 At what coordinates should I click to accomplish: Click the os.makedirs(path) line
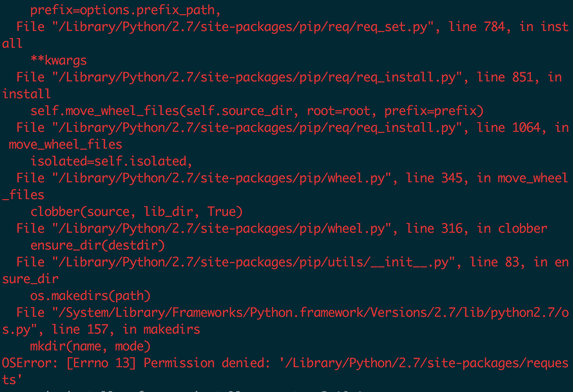click(x=90, y=296)
